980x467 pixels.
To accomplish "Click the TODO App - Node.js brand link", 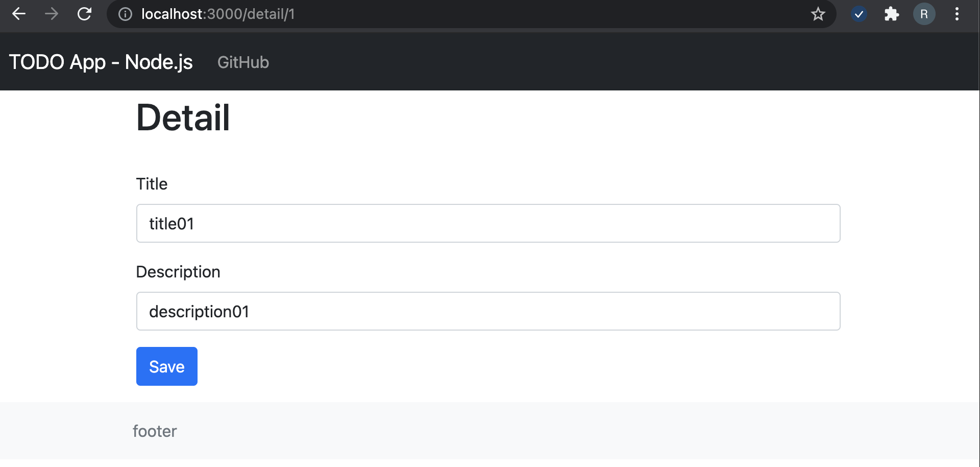I will [x=101, y=62].
